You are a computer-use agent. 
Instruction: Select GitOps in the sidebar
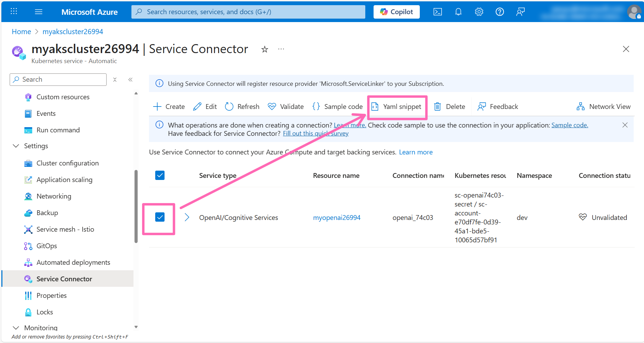pos(47,246)
